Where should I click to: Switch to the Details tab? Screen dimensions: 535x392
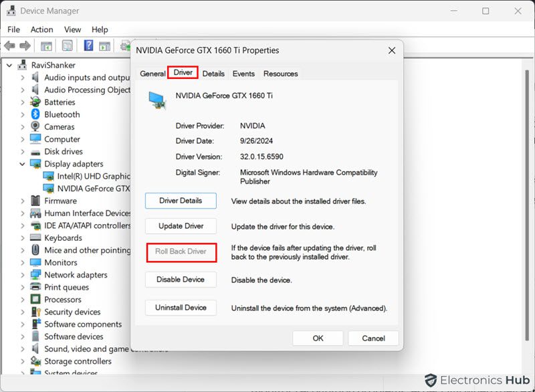click(213, 74)
